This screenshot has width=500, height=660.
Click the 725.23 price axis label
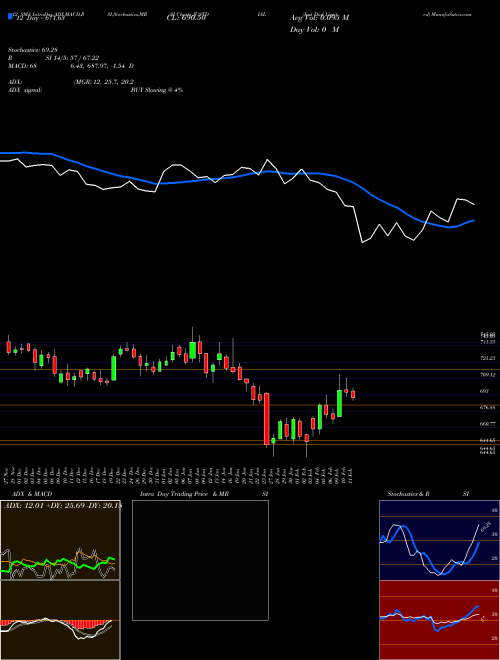[x=487, y=358]
